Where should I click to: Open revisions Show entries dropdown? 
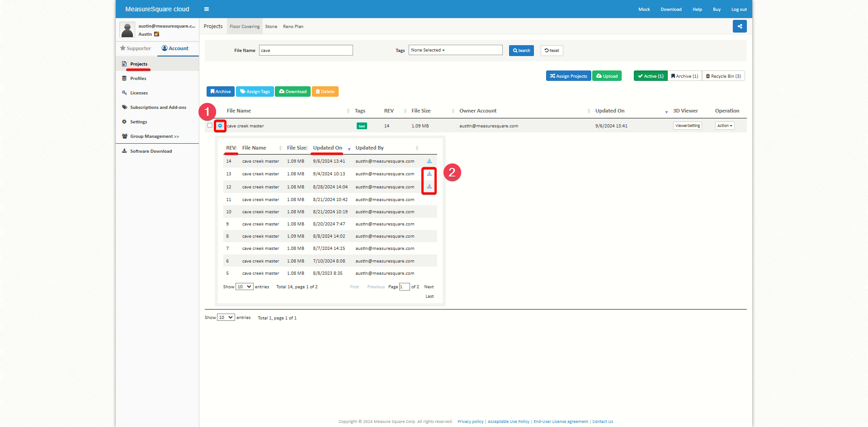tap(244, 287)
